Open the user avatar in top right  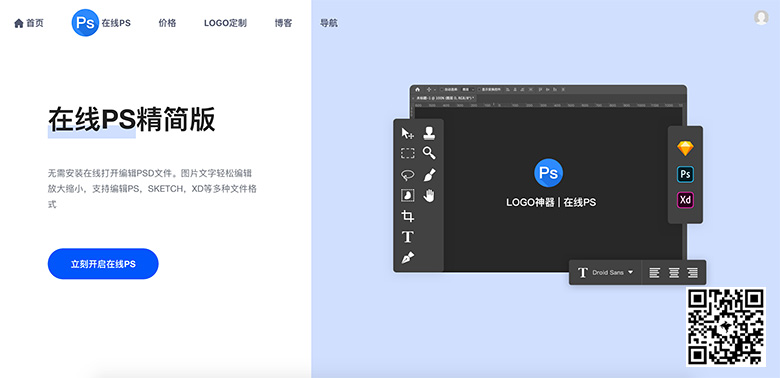point(761,17)
